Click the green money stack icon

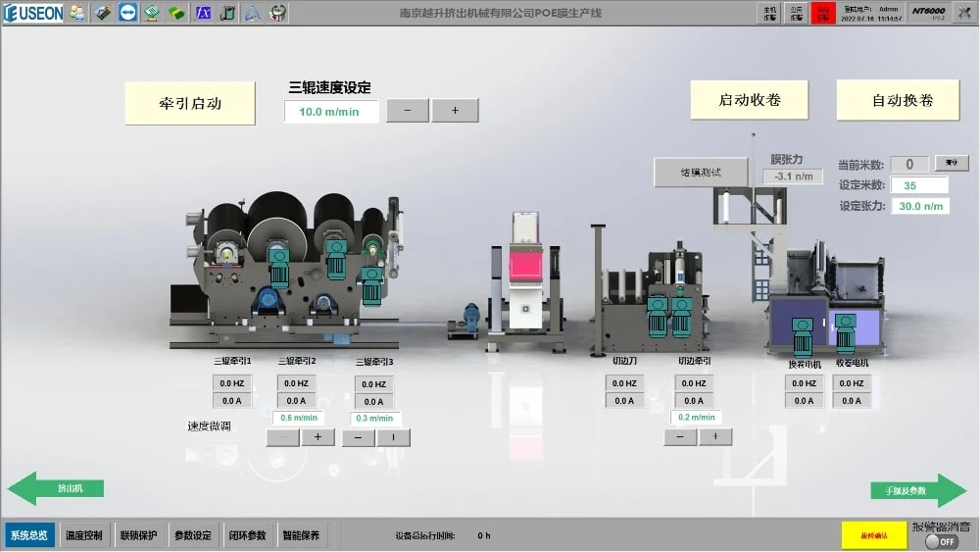[176, 13]
